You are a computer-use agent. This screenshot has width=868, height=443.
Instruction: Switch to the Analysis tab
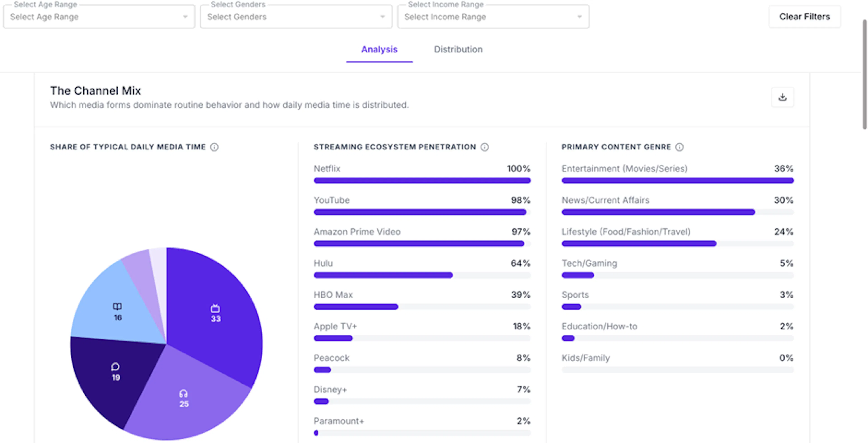pyautogui.click(x=380, y=50)
